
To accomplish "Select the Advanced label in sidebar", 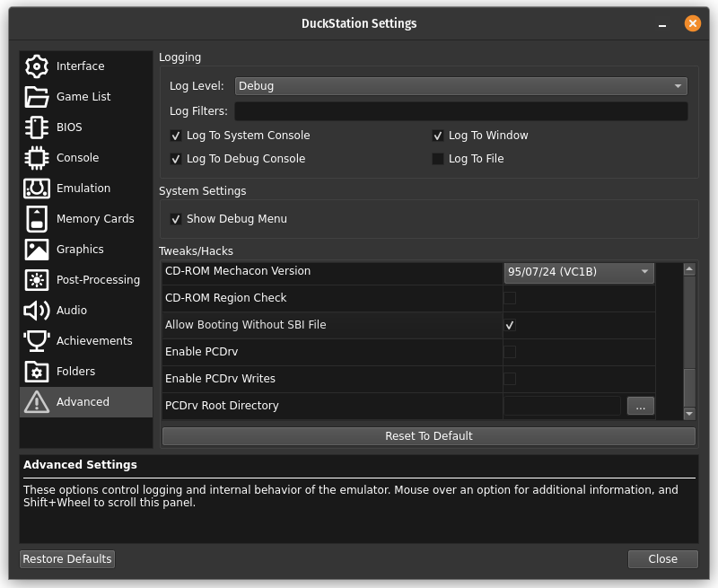I will (x=83, y=402).
